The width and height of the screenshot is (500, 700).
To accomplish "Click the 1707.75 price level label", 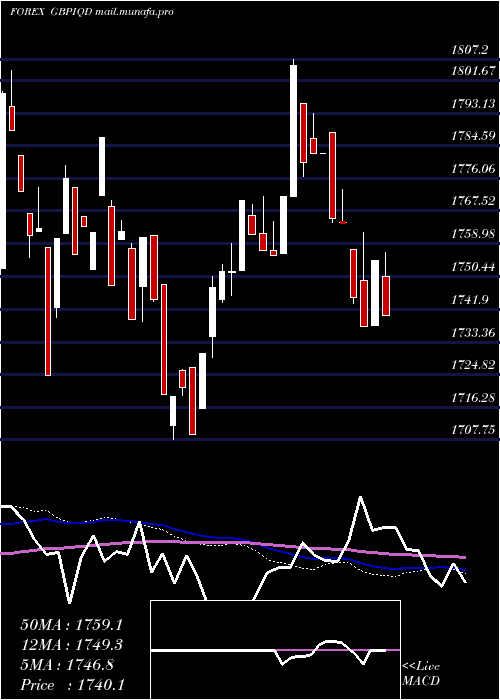I will click(x=473, y=430).
